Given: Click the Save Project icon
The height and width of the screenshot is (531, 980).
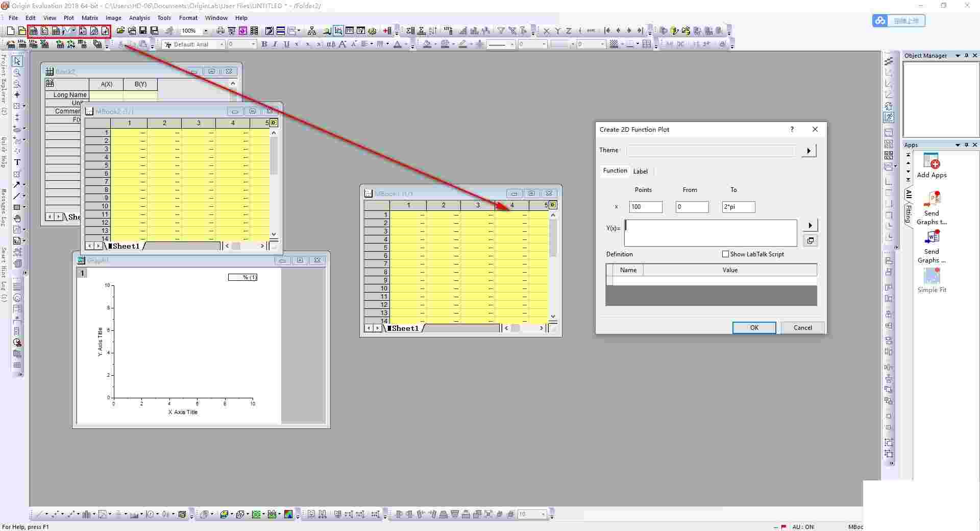Looking at the screenshot, I should pos(143,31).
